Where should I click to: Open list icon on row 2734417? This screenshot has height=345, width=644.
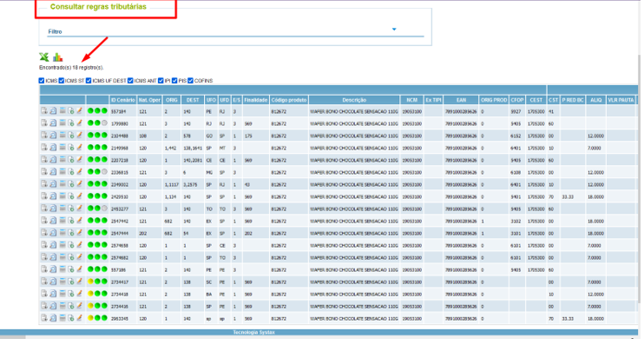(x=62, y=282)
